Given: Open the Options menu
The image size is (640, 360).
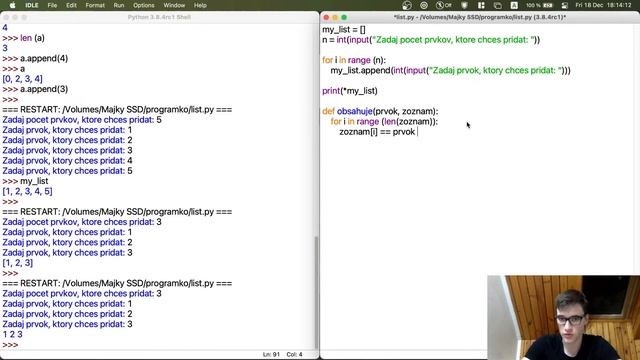Looking at the screenshot, I should (x=144, y=5).
